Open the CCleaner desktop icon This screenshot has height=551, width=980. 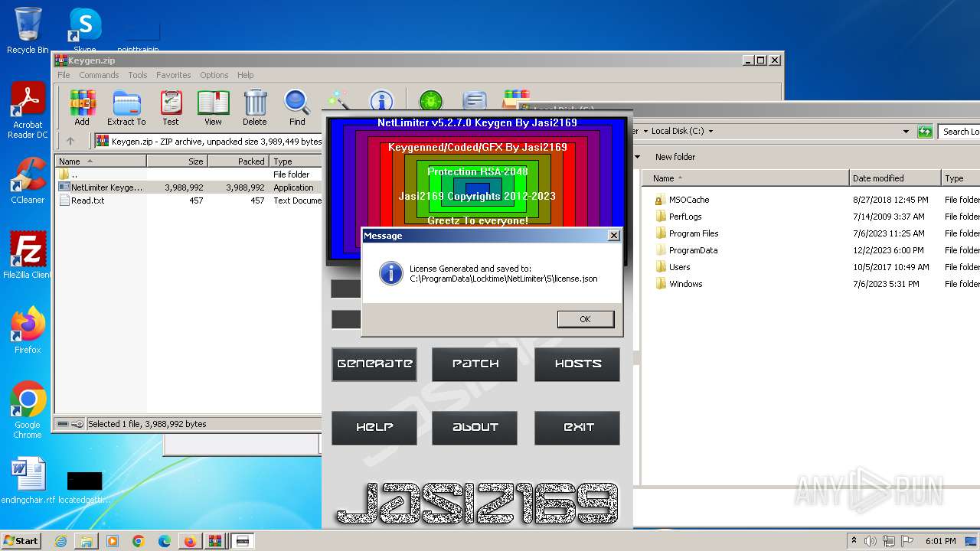[x=28, y=181]
